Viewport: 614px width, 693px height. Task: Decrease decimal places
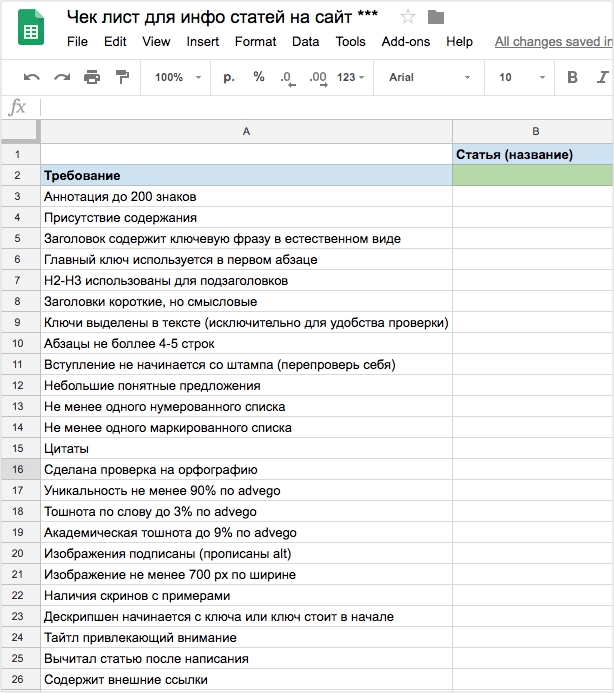click(287, 78)
